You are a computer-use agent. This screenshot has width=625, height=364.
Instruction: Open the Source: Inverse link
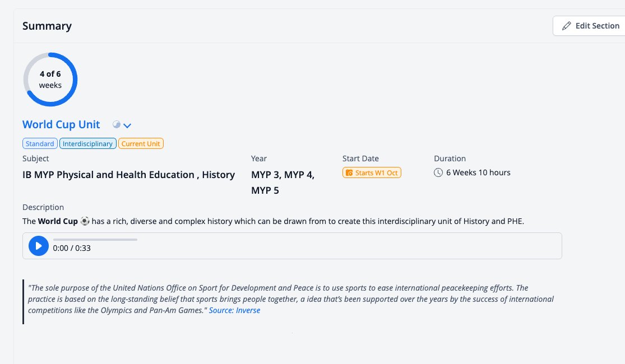[x=234, y=310]
